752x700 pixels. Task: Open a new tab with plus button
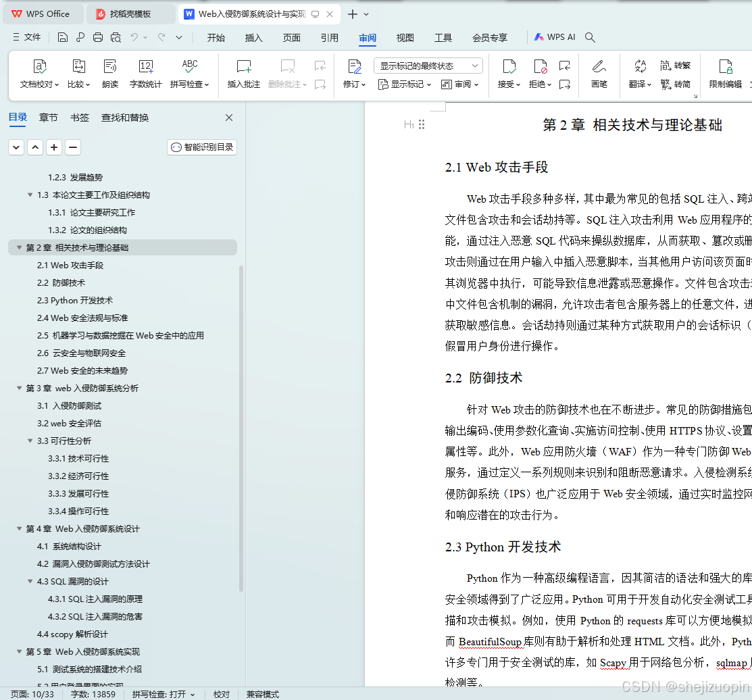(353, 14)
